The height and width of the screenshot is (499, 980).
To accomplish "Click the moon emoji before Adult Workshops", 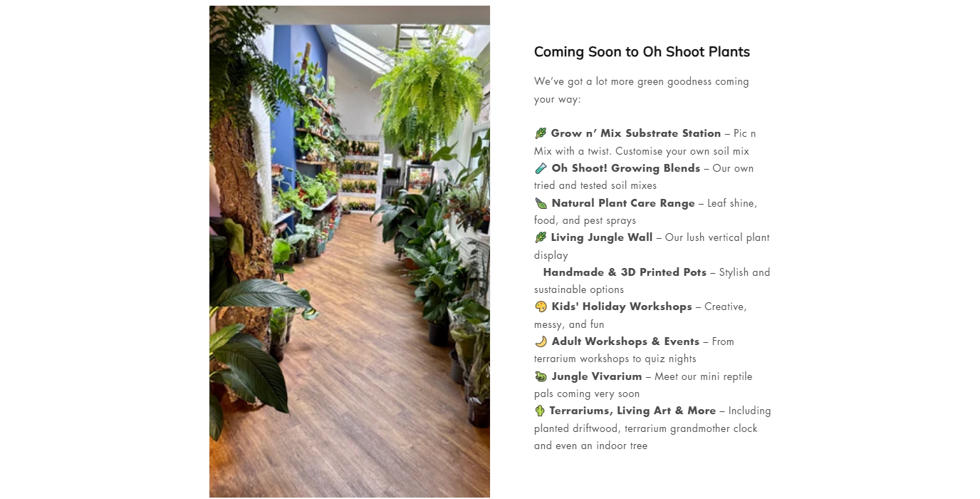I will click(541, 341).
